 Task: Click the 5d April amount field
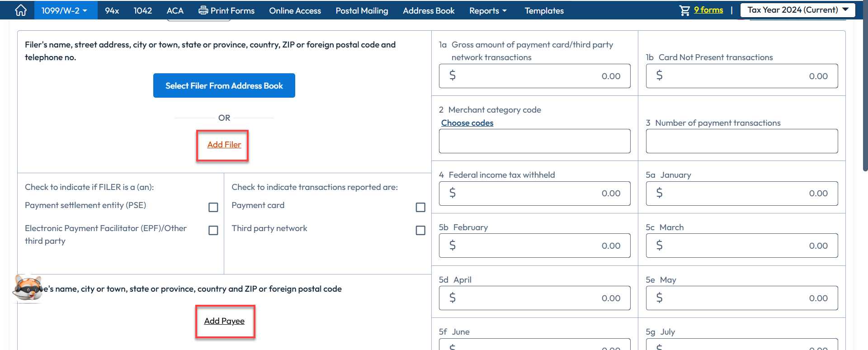[534, 298]
